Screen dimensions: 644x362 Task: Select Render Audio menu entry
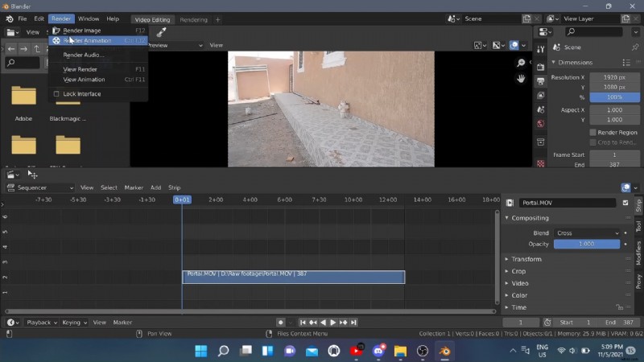click(97, 55)
